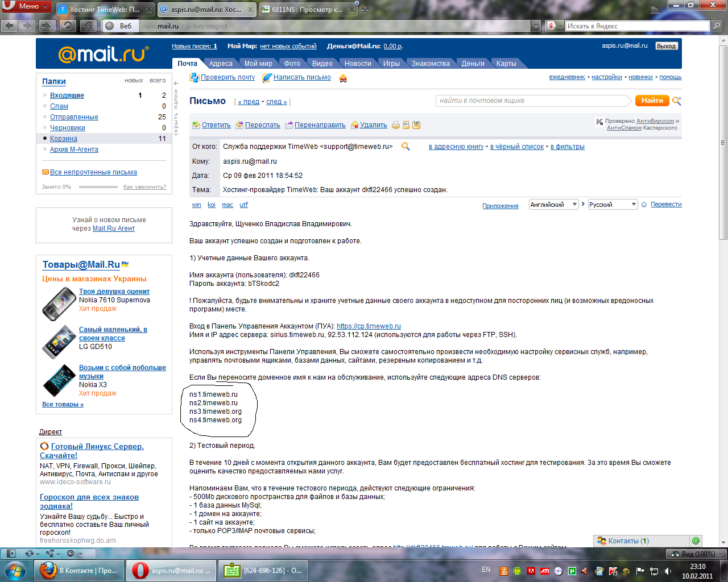The width and height of the screenshot is (728, 582).
Task: Open the Фото tab
Action: pyautogui.click(x=292, y=64)
